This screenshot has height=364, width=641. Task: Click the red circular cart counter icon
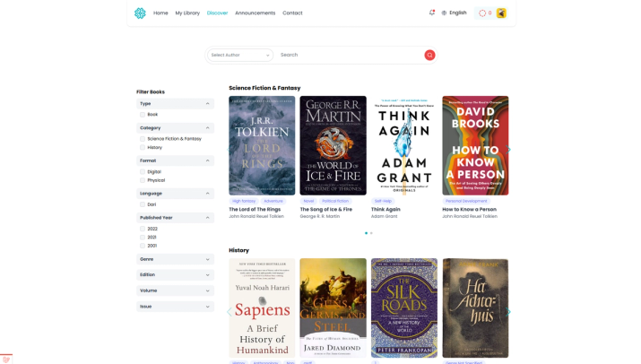click(x=482, y=13)
